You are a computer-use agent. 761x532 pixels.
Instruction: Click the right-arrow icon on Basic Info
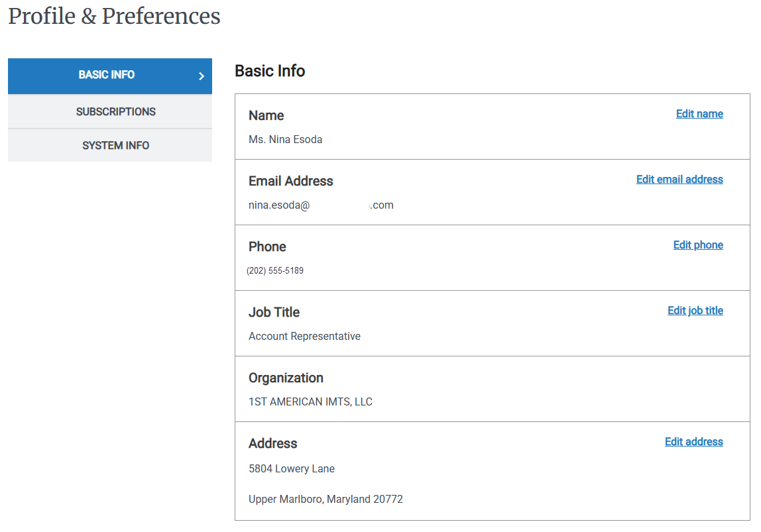202,76
